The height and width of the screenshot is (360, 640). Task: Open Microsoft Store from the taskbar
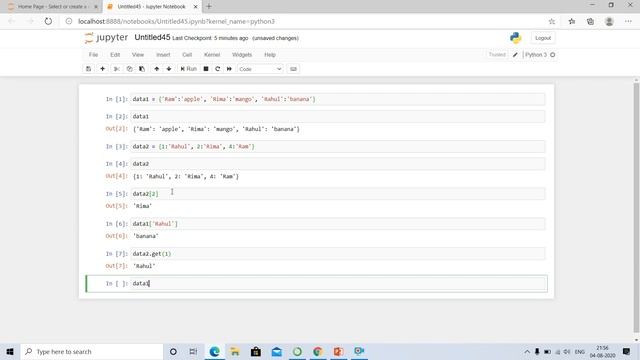tap(256, 351)
